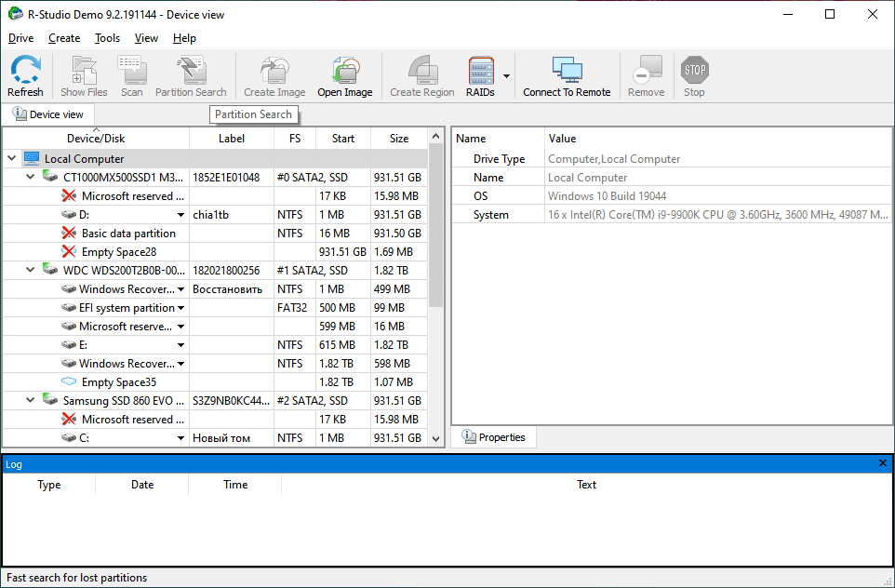Collapse the Local Computer tree node
The image size is (895, 588).
(x=11, y=159)
